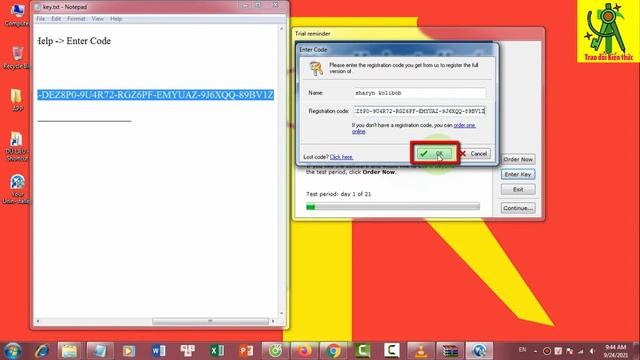The image size is (640, 360).
Task: Click the Order Now button in Trial reminder
Action: (x=518, y=159)
